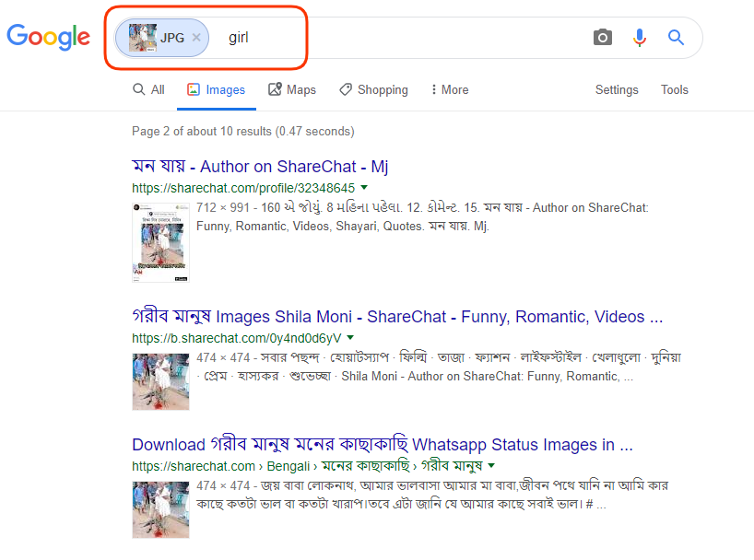Click 'Page 2 of about 10 results' text
The width and height of the screenshot is (754, 560).
[x=242, y=131]
